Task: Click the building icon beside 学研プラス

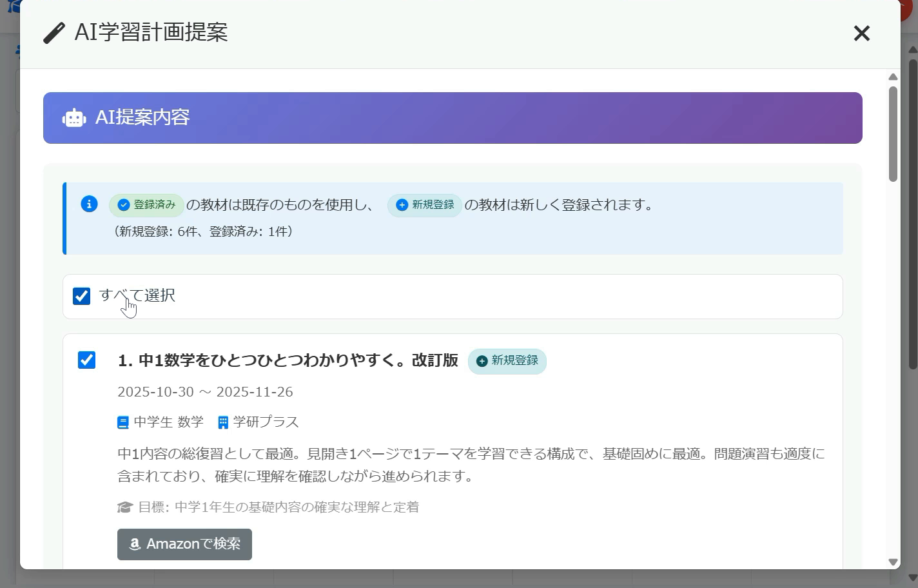Action: [x=223, y=423]
